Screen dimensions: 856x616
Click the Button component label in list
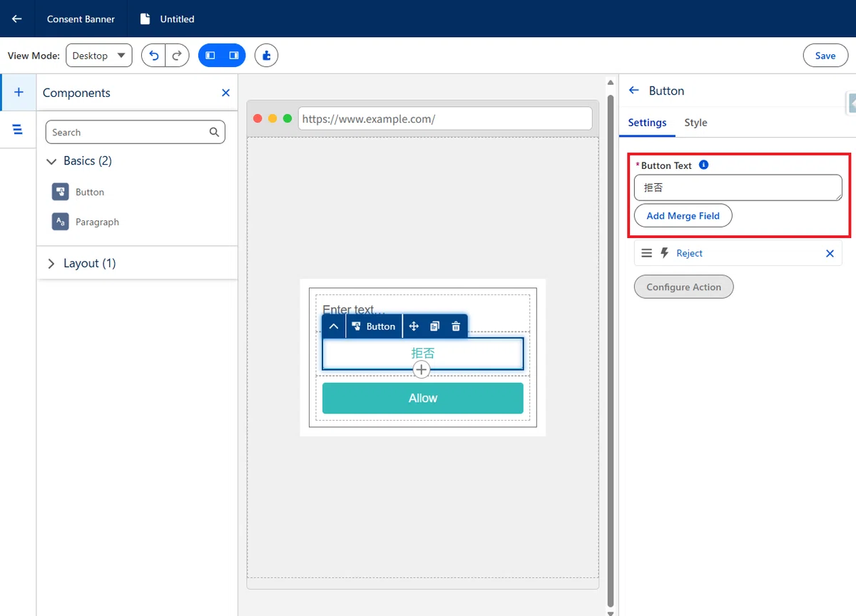tap(90, 192)
